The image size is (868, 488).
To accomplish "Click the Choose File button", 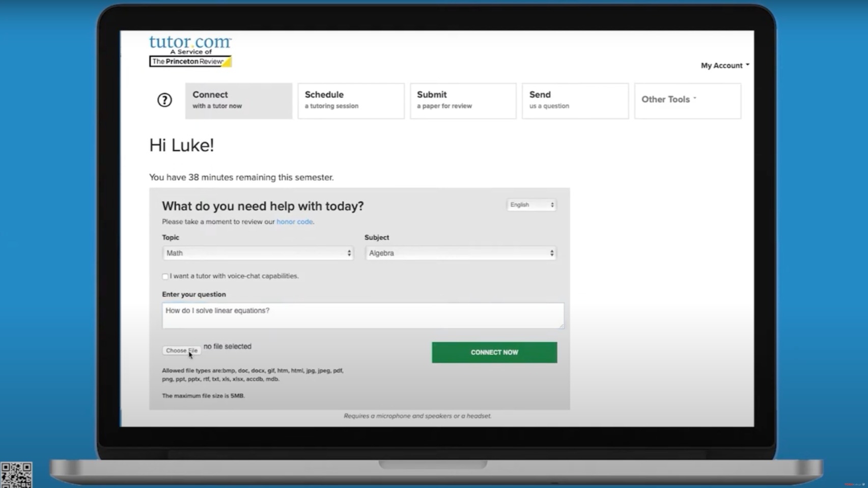I will point(182,351).
